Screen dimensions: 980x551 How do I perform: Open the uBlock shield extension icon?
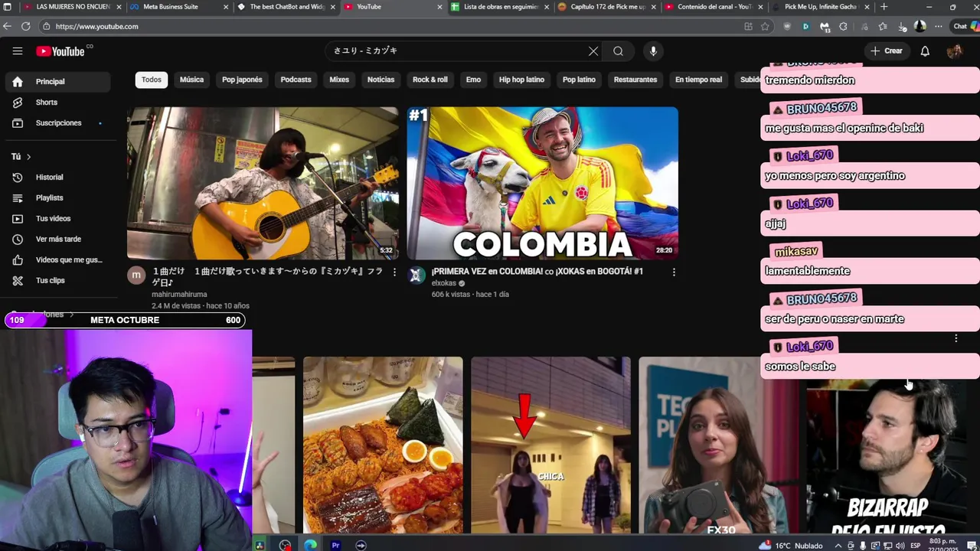(787, 26)
